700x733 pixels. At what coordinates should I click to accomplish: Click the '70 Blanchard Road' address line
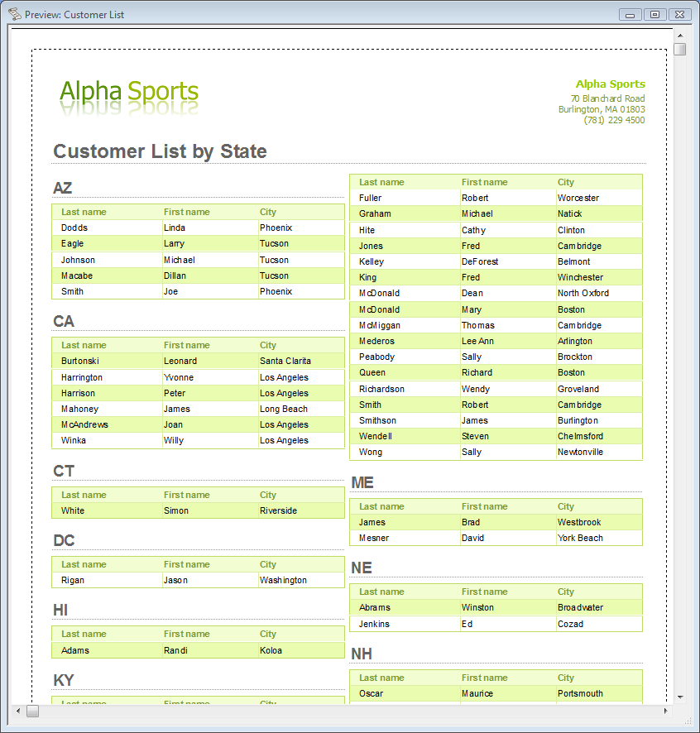[608, 98]
